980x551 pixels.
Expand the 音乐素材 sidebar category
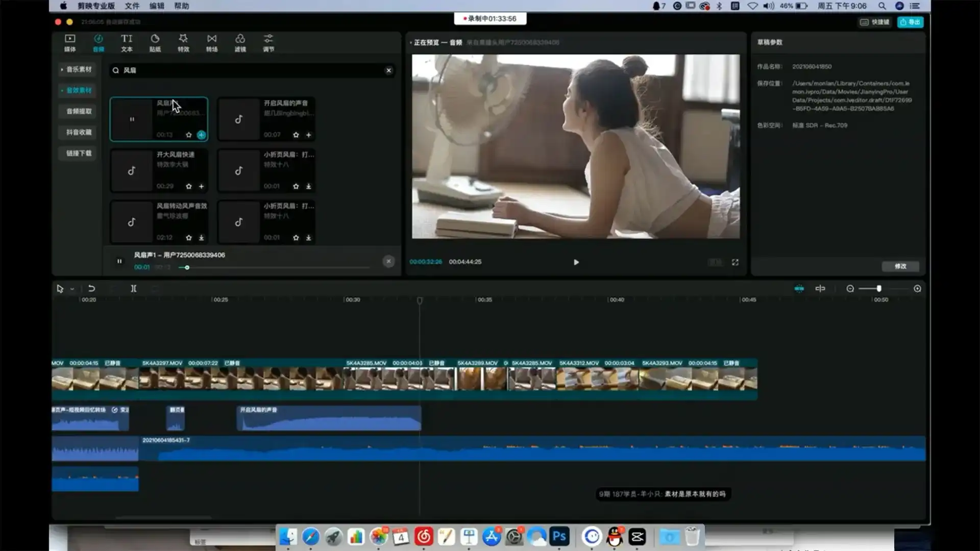(77, 69)
